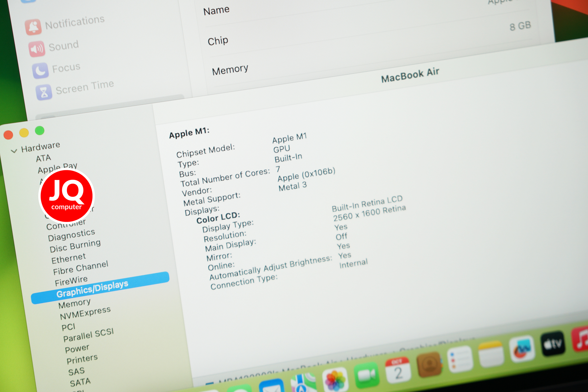
Task: Select FireWire in the Hardware list
Action: (x=71, y=281)
